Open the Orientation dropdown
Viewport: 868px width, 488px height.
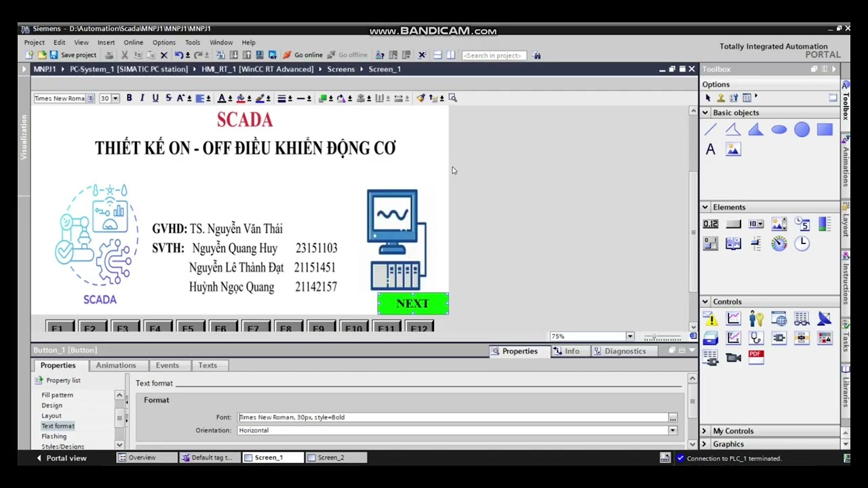673,430
